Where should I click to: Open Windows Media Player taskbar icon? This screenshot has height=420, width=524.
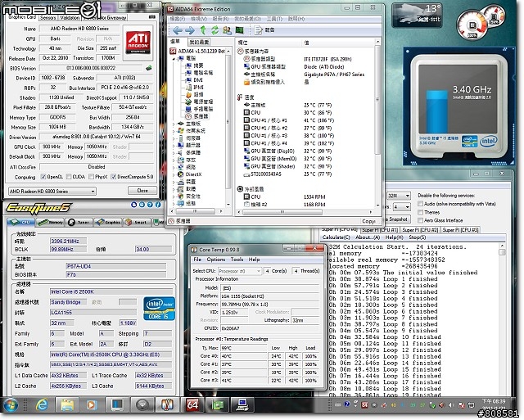point(92,405)
